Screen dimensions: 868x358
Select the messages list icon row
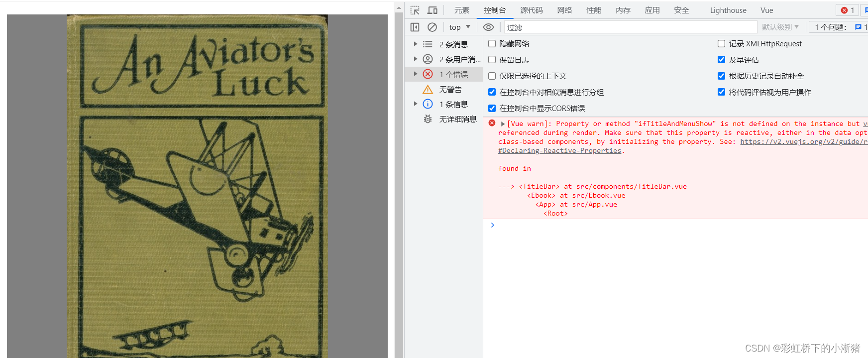428,44
